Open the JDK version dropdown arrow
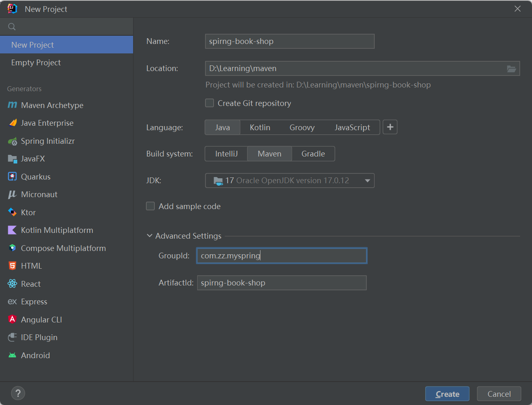 pos(367,181)
